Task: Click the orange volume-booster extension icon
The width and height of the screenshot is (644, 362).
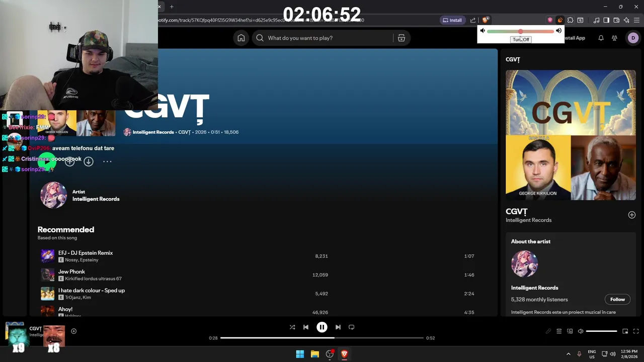Action: (560, 20)
